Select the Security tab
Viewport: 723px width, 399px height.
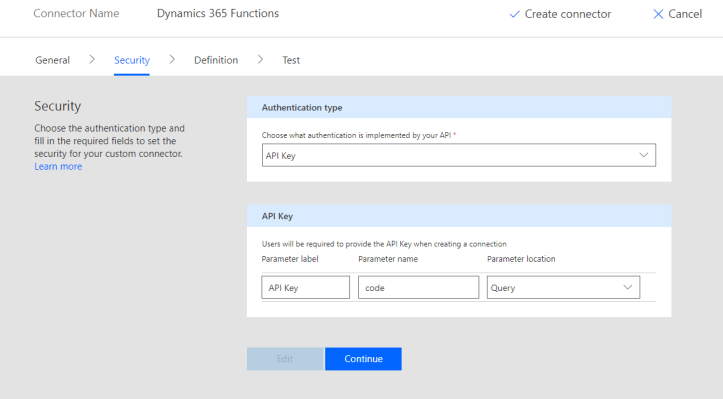[x=132, y=60]
